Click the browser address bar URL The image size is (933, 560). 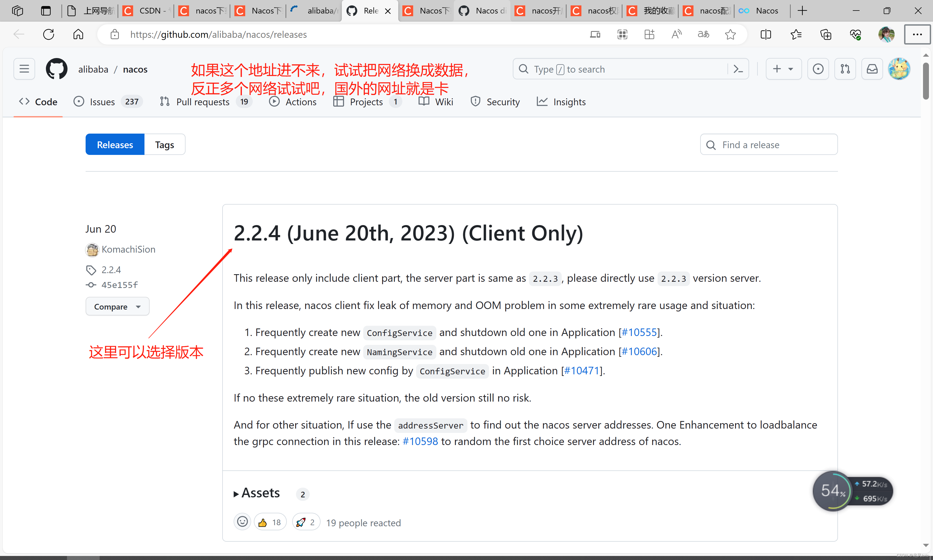click(x=218, y=34)
